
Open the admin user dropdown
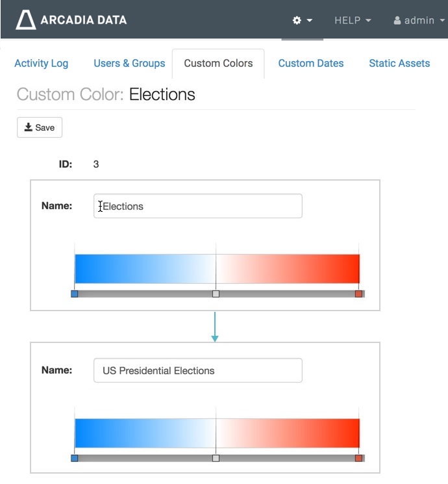pos(419,20)
